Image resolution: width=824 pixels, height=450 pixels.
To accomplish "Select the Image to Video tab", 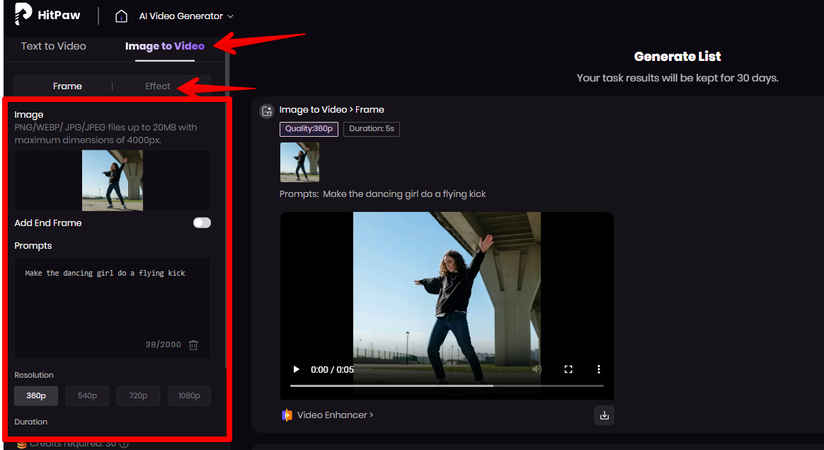I will [164, 46].
